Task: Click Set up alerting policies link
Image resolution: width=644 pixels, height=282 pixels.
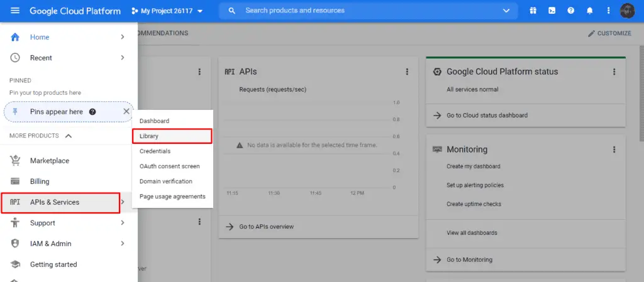Action: pos(475,185)
